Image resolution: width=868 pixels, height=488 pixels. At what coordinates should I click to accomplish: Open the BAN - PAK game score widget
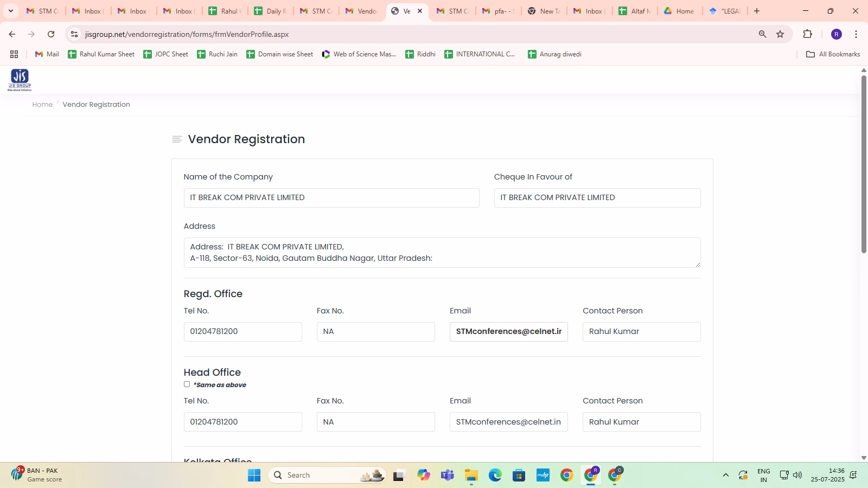[x=37, y=475]
